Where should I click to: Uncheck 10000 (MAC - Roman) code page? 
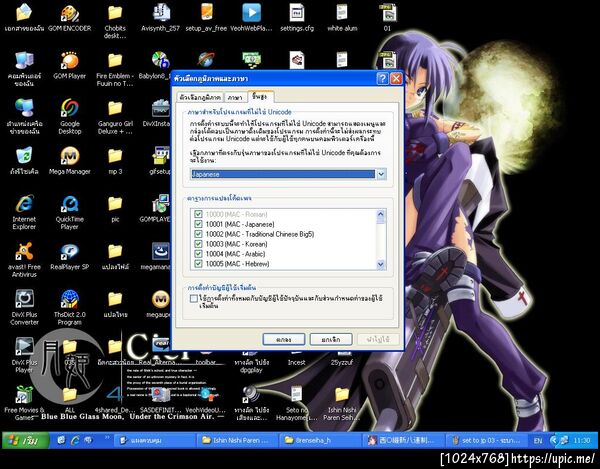[x=198, y=214]
